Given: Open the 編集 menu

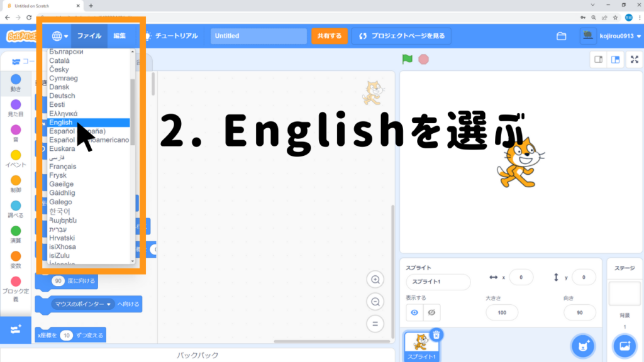Looking at the screenshot, I should 120,36.
